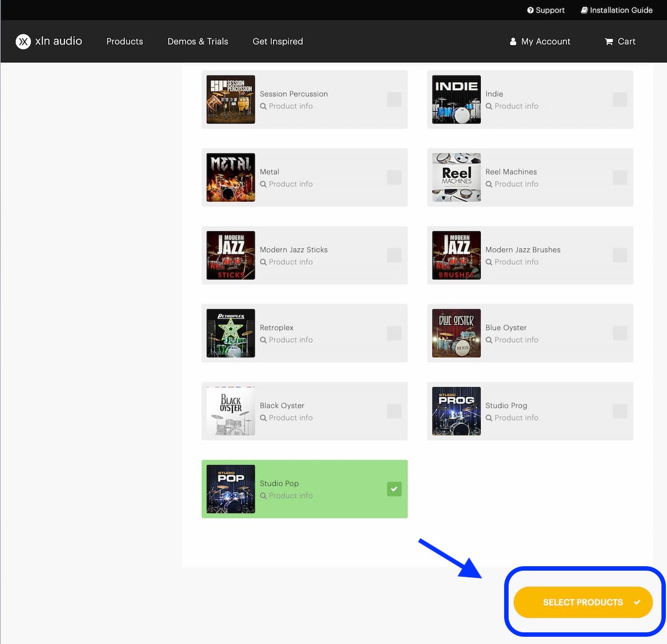The height and width of the screenshot is (644, 667).
Task: Click the Session Percussion cover thumbnail
Action: pyautogui.click(x=231, y=99)
